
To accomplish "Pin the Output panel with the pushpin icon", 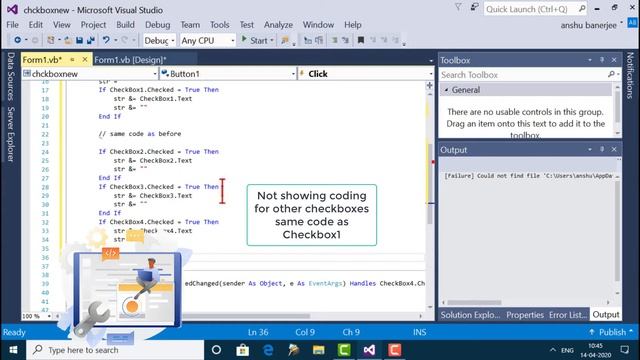I will [602, 149].
